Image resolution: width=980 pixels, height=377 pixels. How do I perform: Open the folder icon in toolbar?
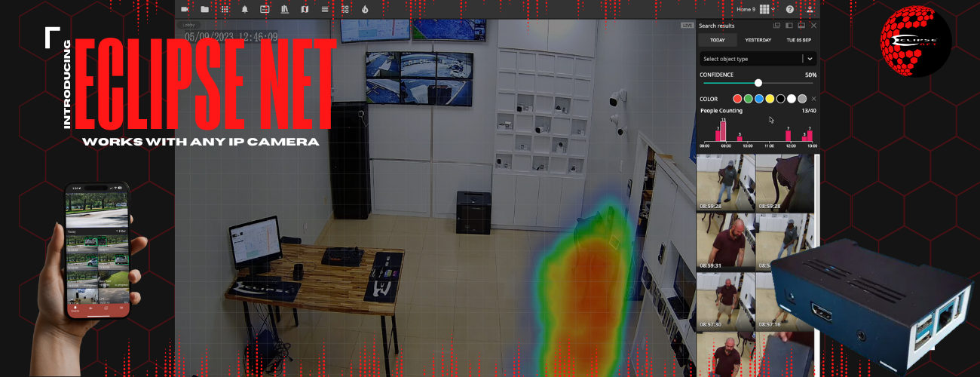point(205,9)
